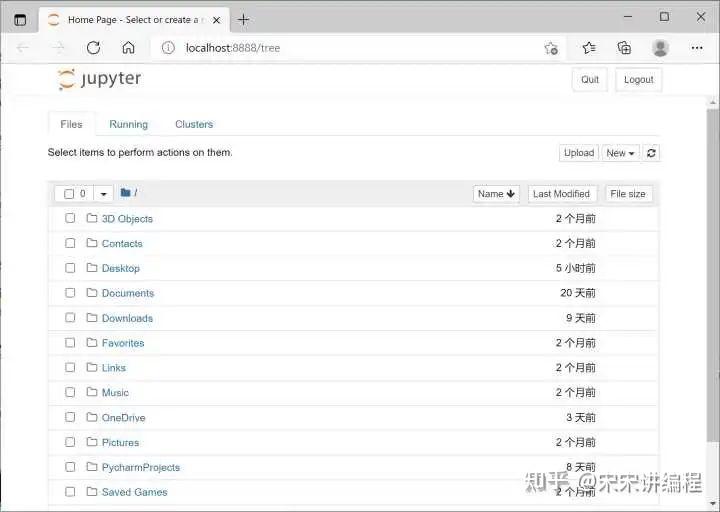Refresh the notebook file list
The width and height of the screenshot is (720, 512).
(x=651, y=153)
